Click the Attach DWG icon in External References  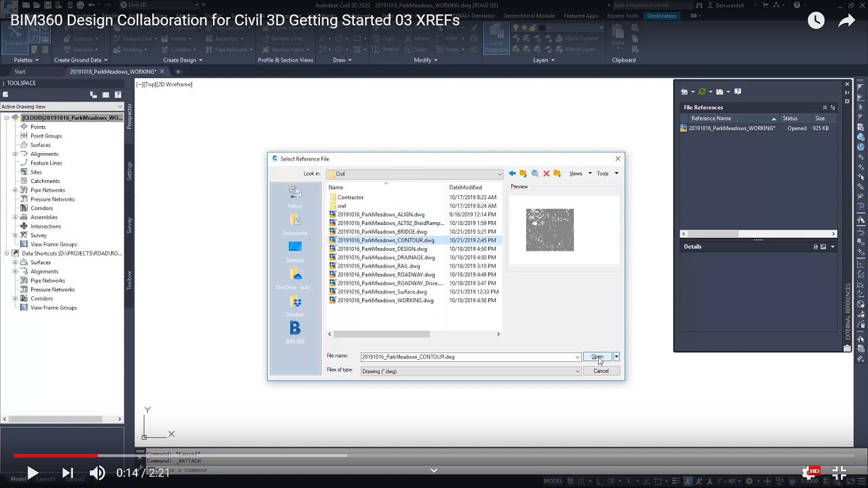(685, 91)
